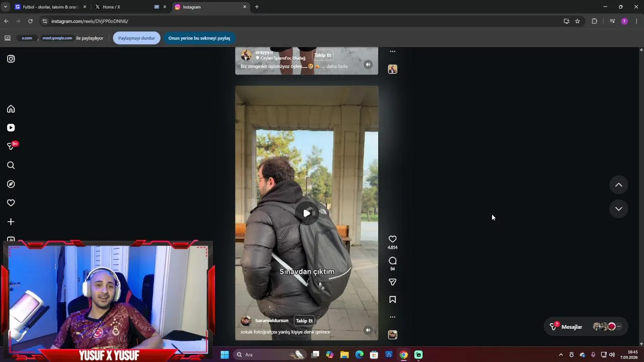Click the Create plus icon
The height and width of the screenshot is (362, 644).
(11, 222)
